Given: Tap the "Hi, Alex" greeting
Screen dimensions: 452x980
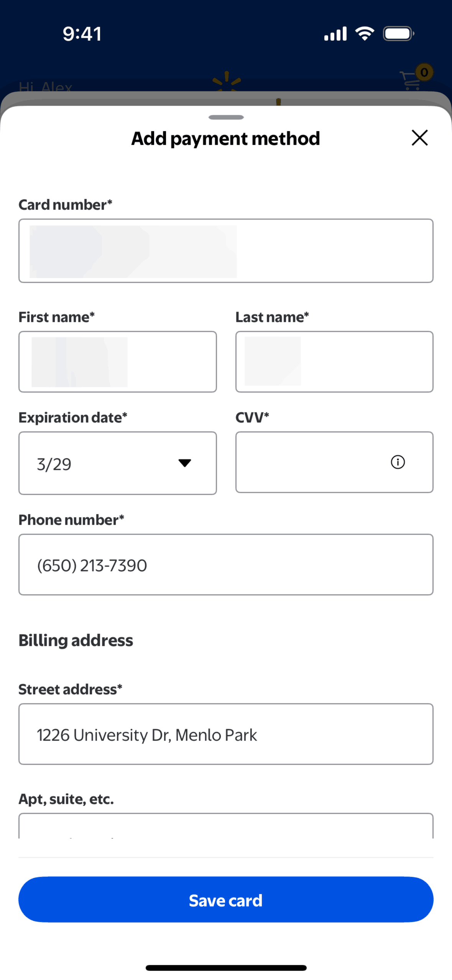Looking at the screenshot, I should [46, 87].
